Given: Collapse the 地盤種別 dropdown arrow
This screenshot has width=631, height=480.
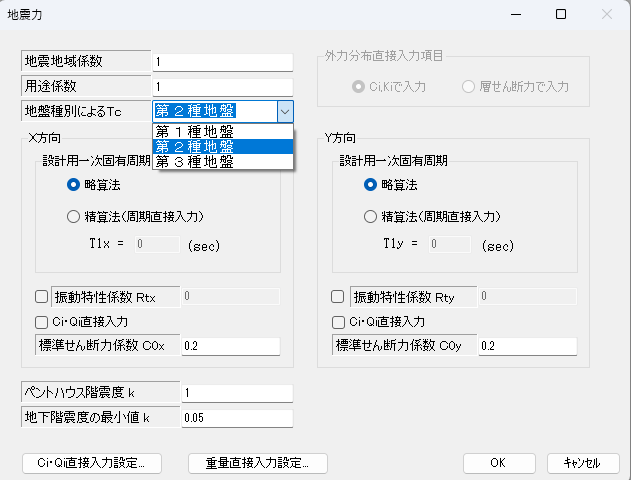Looking at the screenshot, I should (285, 111).
